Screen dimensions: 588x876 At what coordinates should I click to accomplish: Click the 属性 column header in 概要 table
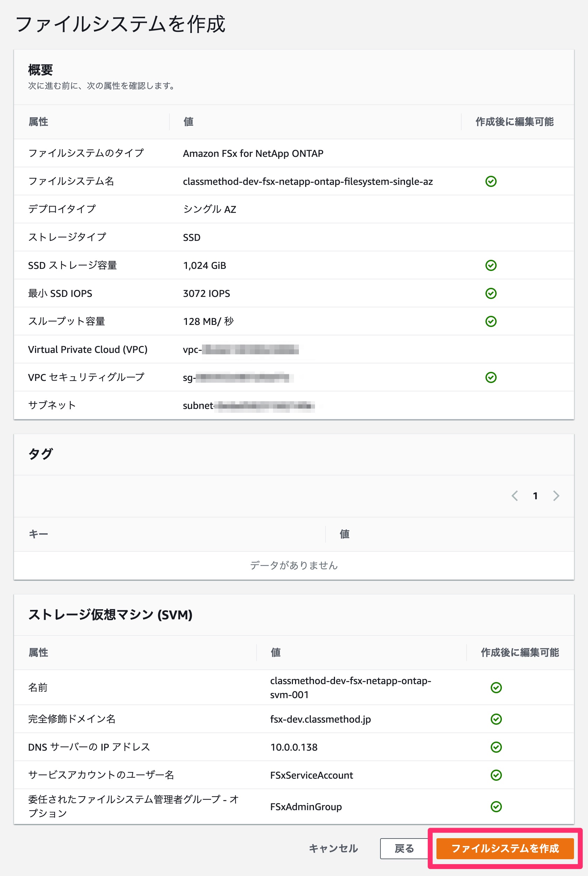38,121
